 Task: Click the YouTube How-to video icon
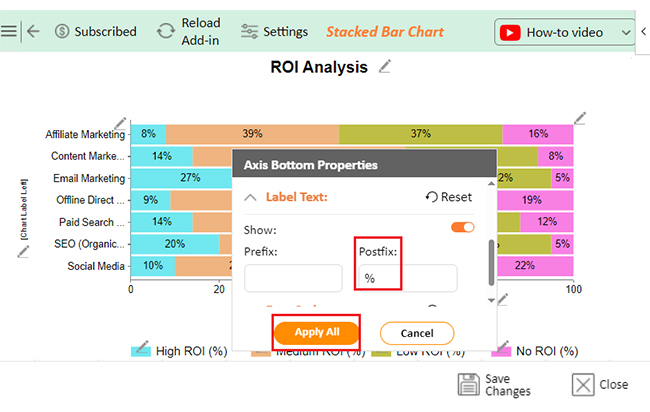(x=510, y=32)
